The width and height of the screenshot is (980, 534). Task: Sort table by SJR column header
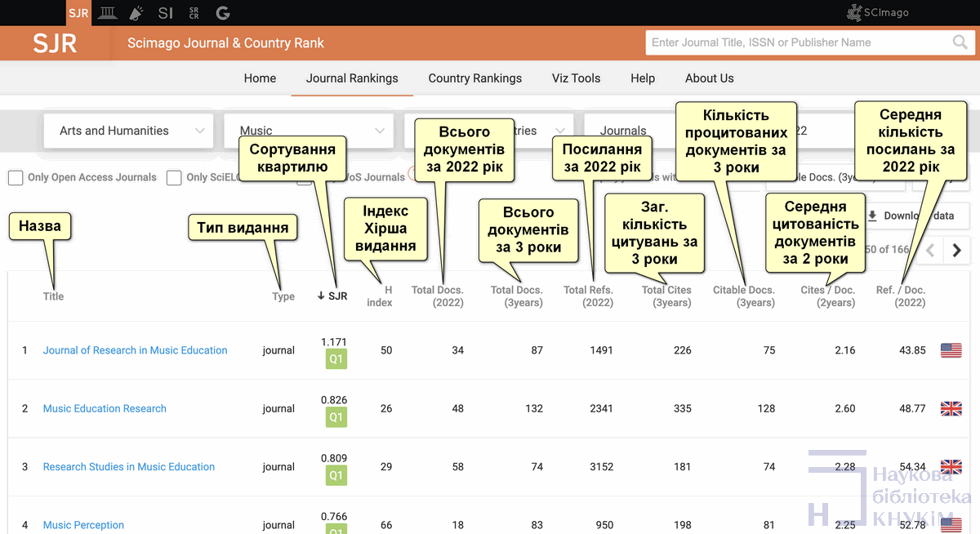[x=332, y=296]
